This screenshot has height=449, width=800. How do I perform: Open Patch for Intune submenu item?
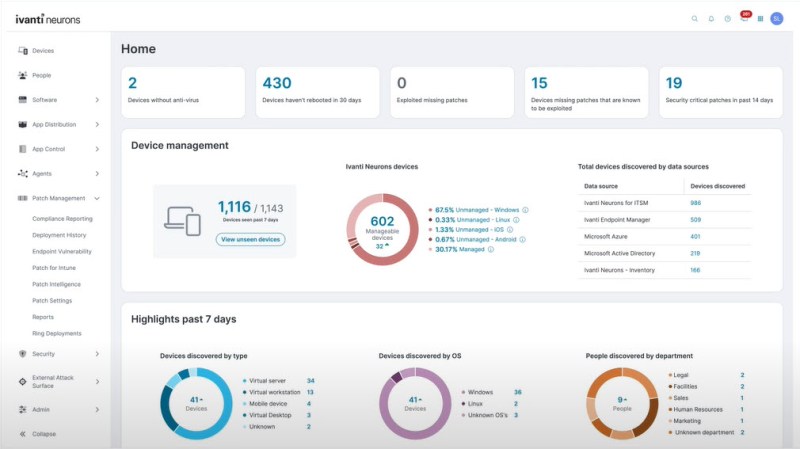pos(54,267)
